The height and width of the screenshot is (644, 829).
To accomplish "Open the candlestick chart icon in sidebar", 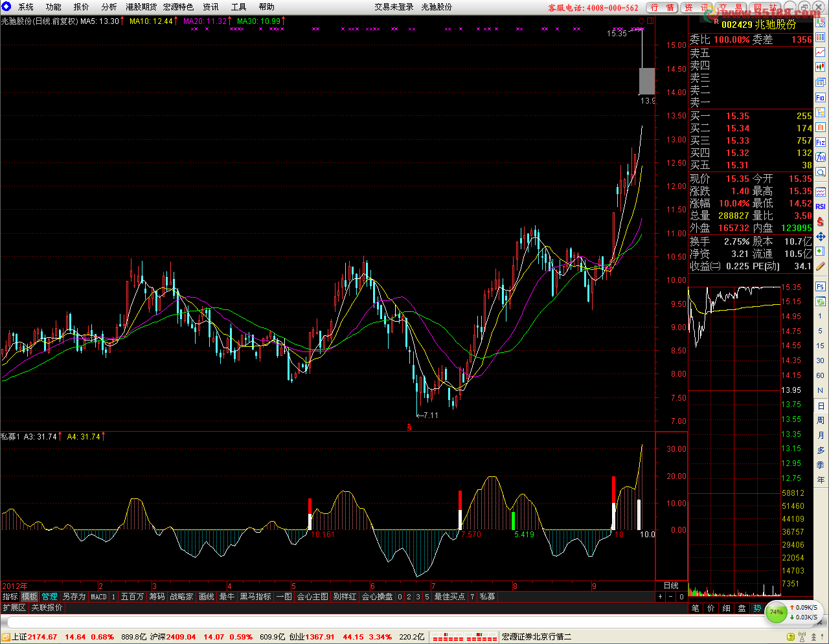I will (821, 67).
